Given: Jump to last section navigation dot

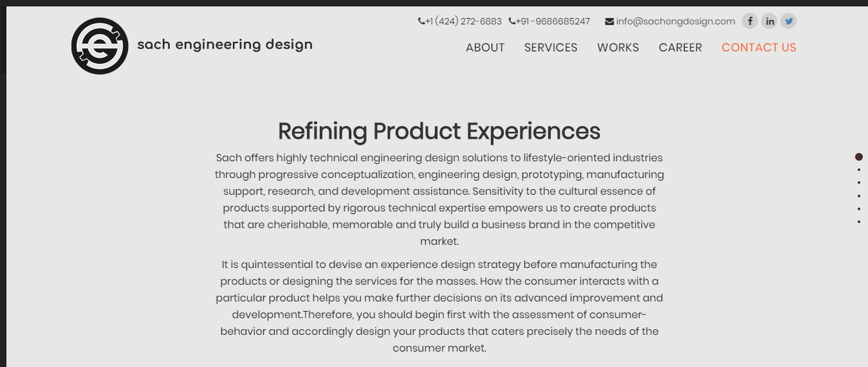Looking at the screenshot, I should [859, 222].
